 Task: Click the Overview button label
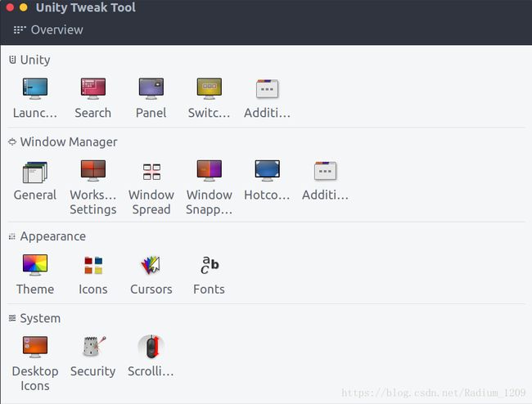click(57, 29)
